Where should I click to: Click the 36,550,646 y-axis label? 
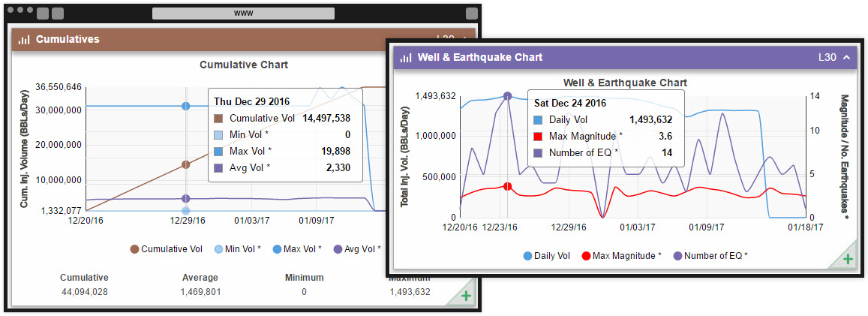pos(58,87)
